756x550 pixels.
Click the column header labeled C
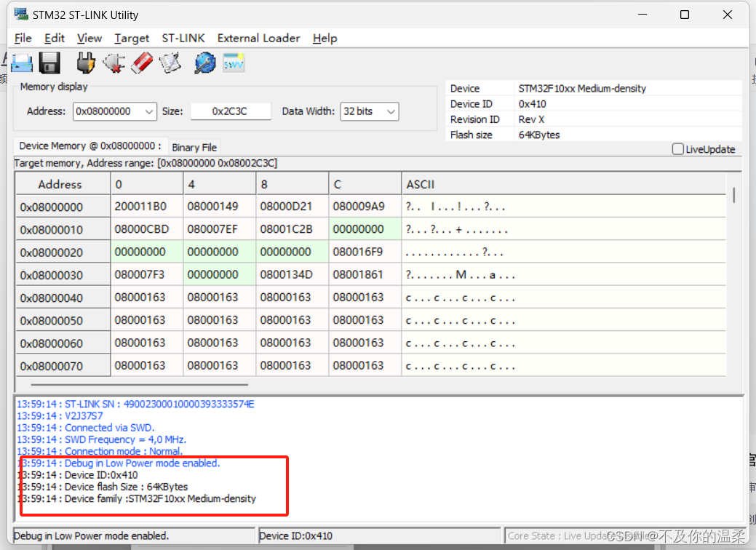coord(365,184)
